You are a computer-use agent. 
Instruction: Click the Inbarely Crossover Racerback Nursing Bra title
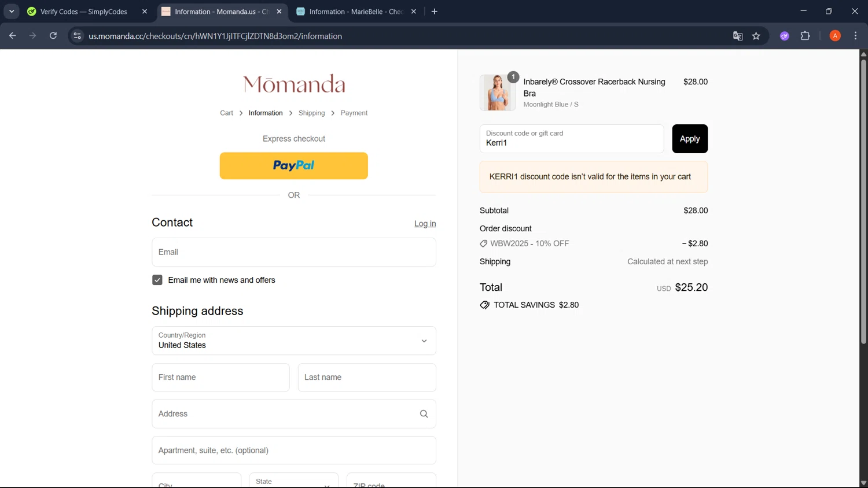tap(594, 87)
